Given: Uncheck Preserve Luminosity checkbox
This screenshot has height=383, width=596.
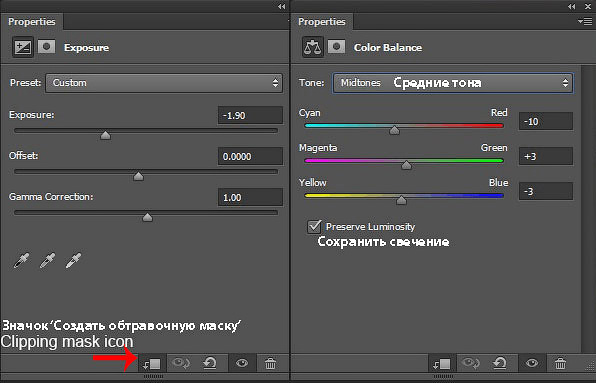Looking at the screenshot, I should point(314,227).
